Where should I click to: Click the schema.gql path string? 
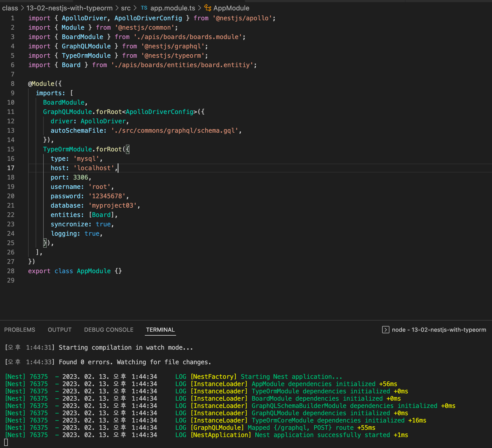[175, 130]
